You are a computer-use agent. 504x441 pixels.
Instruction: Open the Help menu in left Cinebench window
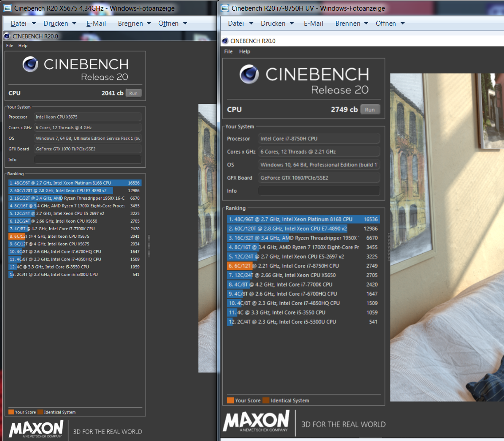pos(23,46)
